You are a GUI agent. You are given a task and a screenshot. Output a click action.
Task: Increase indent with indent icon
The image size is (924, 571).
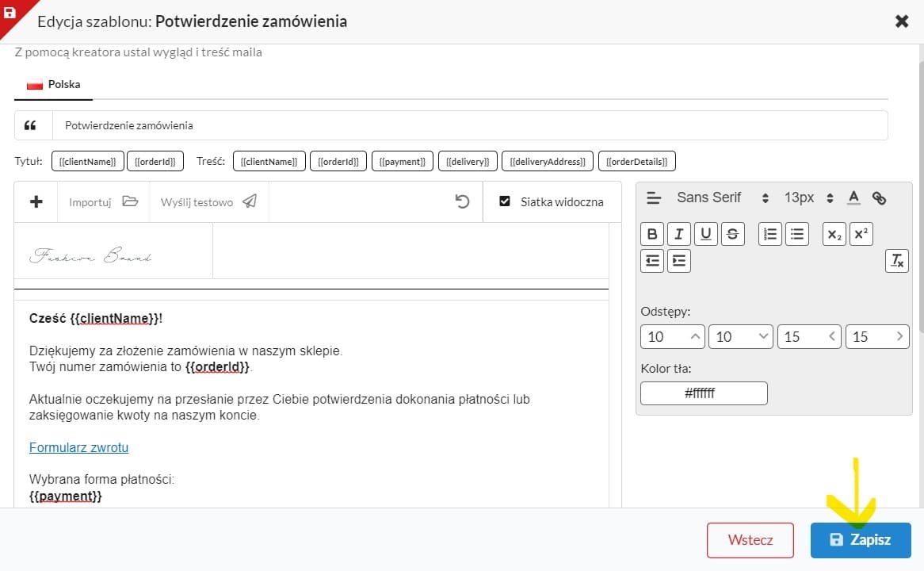coord(679,261)
